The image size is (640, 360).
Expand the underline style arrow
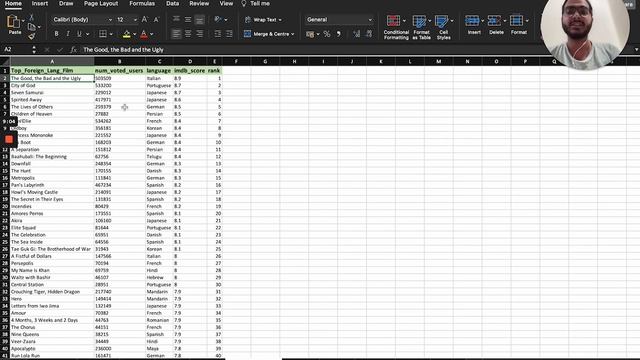point(87,34)
